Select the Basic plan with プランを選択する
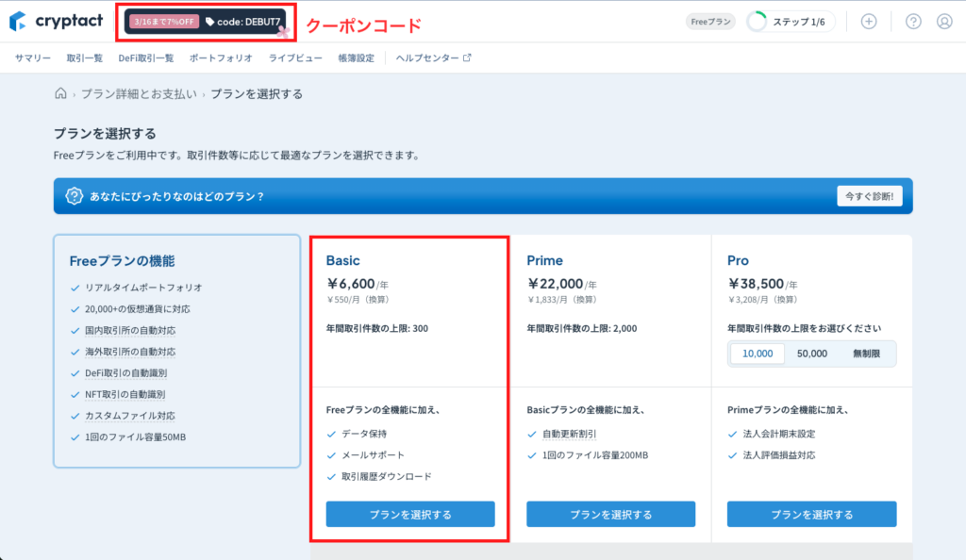The height and width of the screenshot is (560, 966). tap(409, 514)
